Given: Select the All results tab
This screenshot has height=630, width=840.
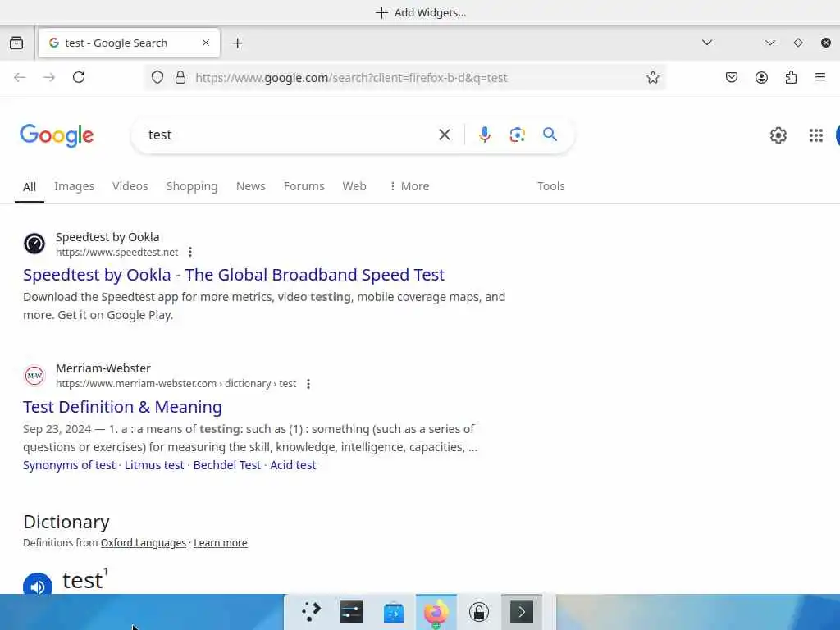Looking at the screenshot, I should tap(30, 187).
